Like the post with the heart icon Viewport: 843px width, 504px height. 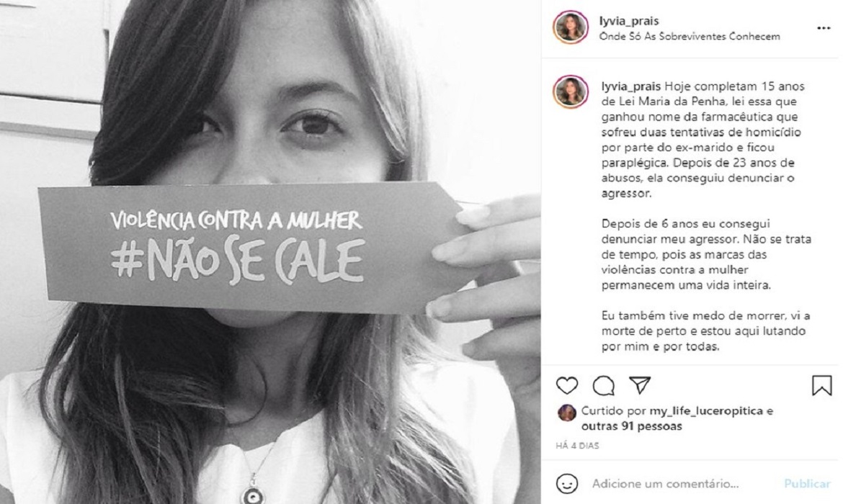566,385
